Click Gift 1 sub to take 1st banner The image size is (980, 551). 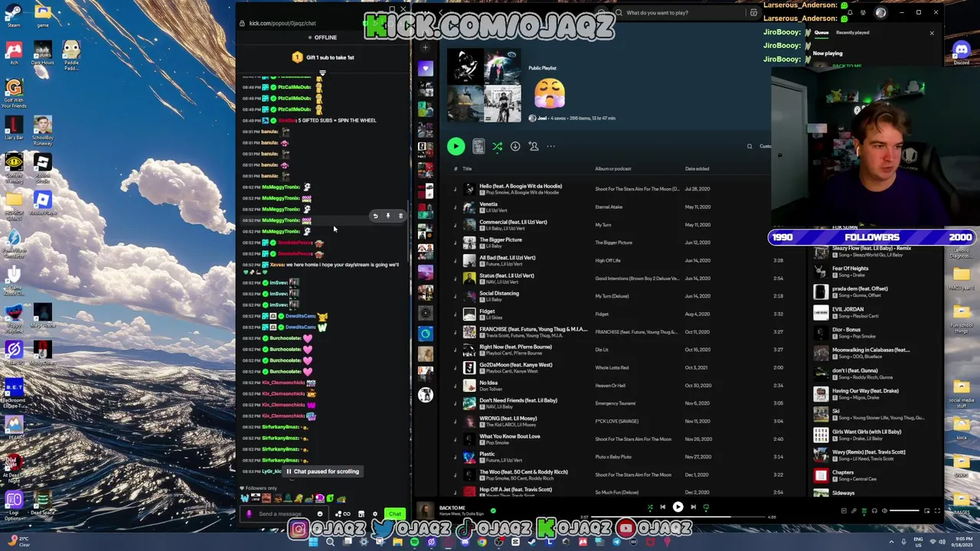point(323,57)
